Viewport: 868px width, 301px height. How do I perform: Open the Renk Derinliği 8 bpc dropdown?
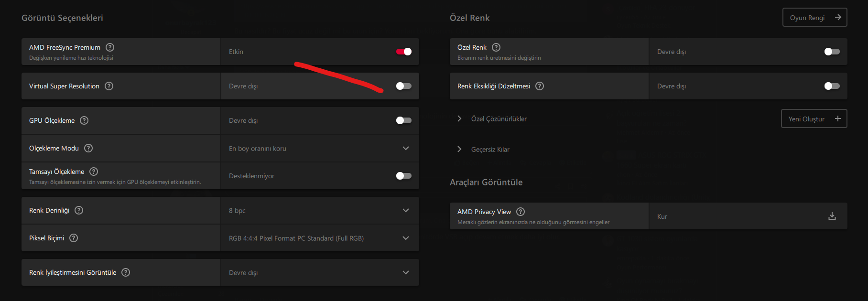[319, 211]
